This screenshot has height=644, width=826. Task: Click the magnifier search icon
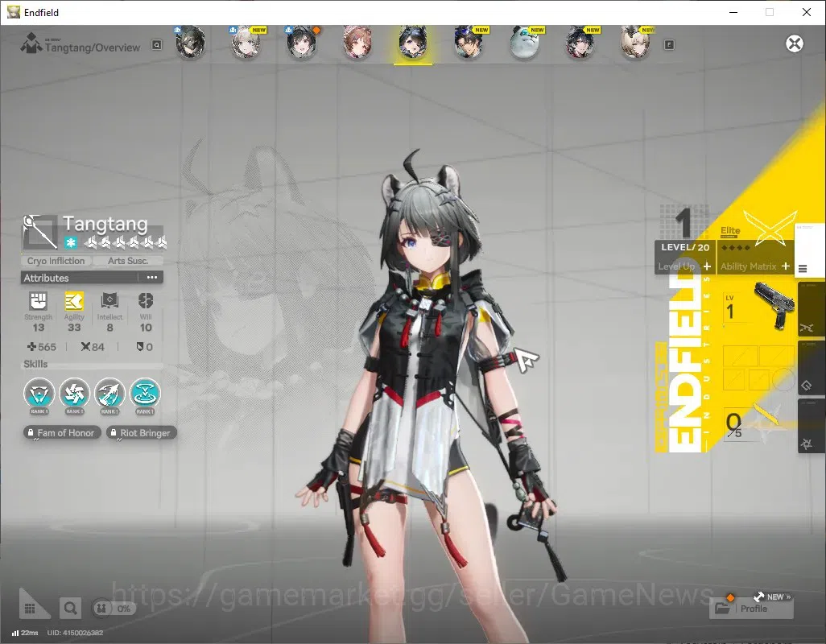[x=70, y=609]
